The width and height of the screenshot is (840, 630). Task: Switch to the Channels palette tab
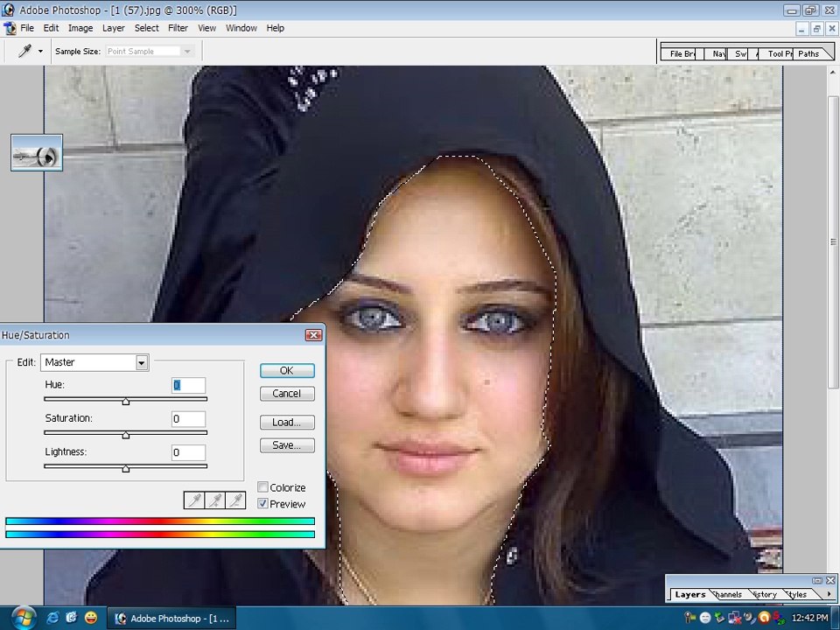[727, 595]
